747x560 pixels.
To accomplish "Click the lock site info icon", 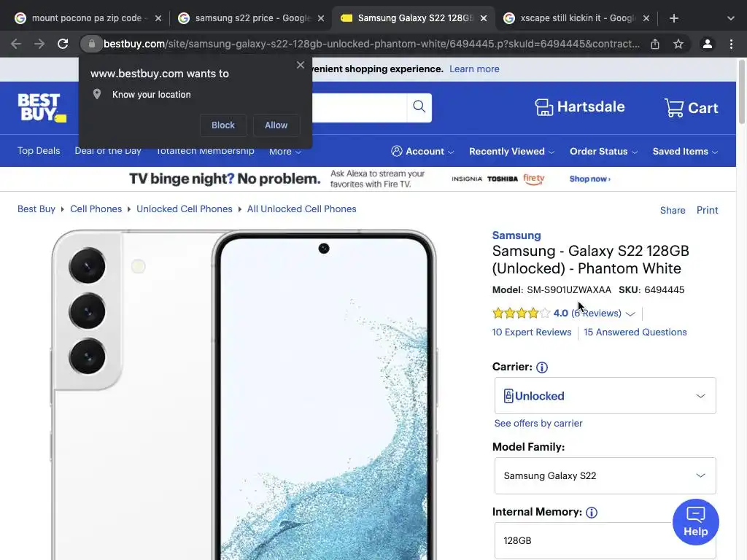I will pos(91,44).
